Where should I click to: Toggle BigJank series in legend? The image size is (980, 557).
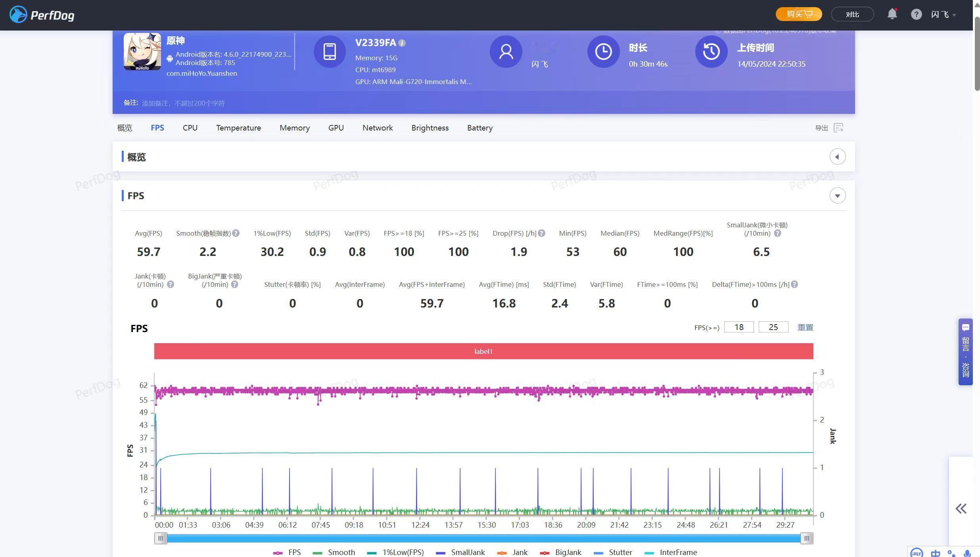561,552
